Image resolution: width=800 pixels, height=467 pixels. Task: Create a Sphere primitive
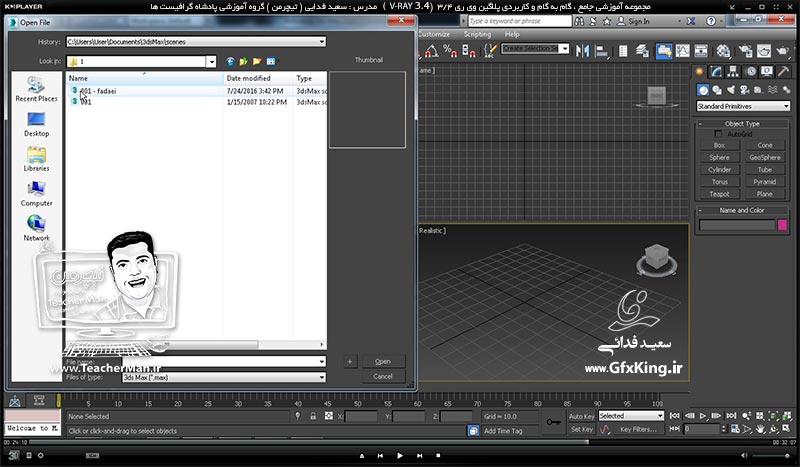[x=719, y=157]
